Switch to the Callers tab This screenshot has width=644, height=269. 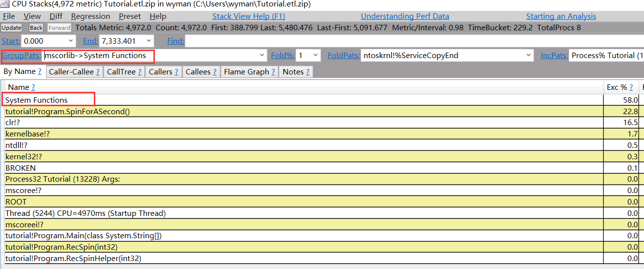[164, 72]
